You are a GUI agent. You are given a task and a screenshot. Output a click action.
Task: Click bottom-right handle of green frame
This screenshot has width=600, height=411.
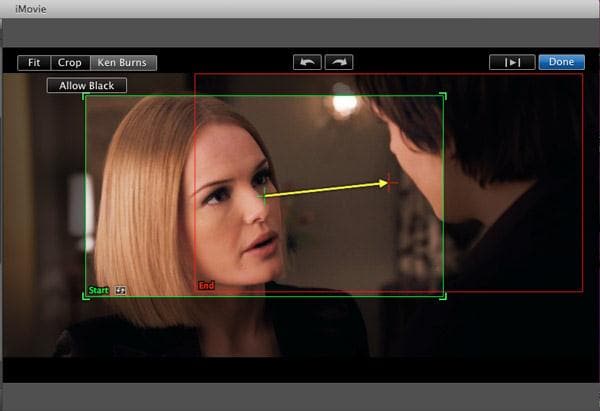443,296
